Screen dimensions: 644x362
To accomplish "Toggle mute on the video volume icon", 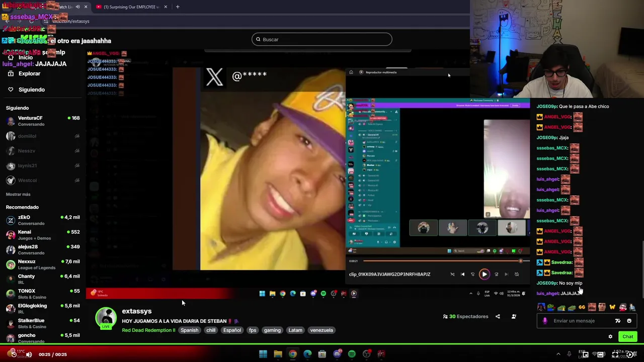I will coord(29,354).
